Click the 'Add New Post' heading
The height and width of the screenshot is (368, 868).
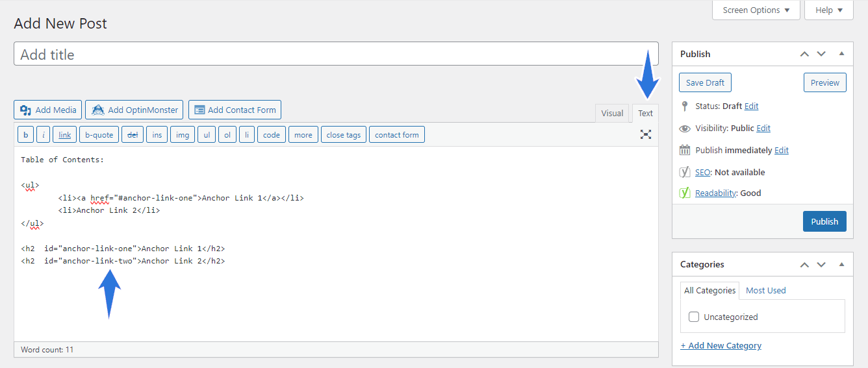click(60, 23)
